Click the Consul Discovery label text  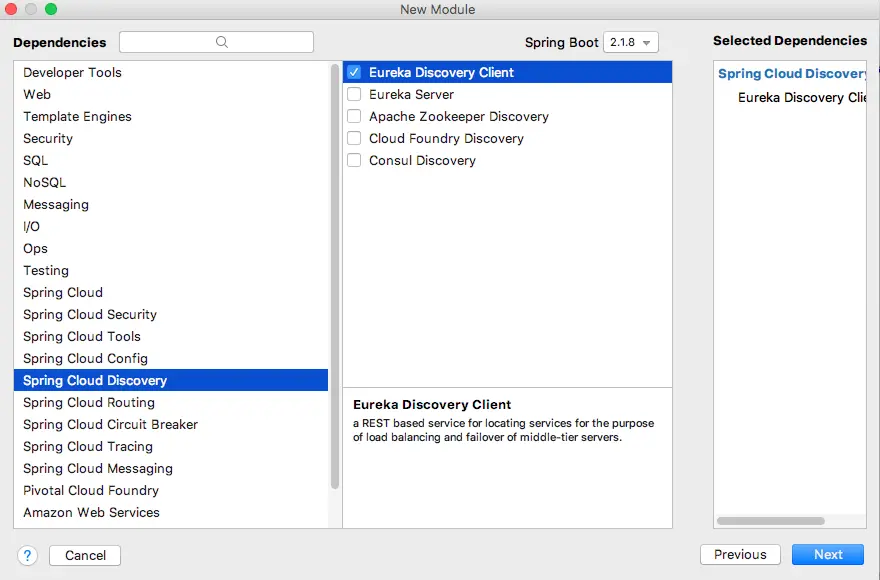(422, 161)
